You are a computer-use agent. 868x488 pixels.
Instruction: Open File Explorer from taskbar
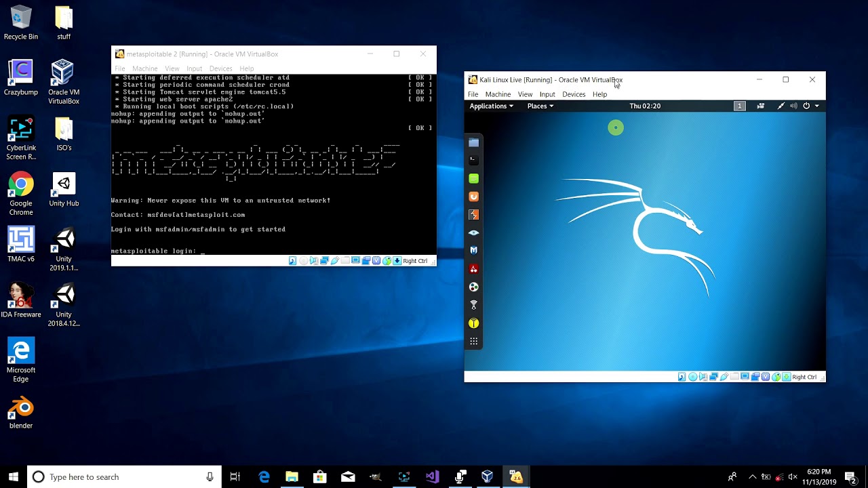pos(292,477)
